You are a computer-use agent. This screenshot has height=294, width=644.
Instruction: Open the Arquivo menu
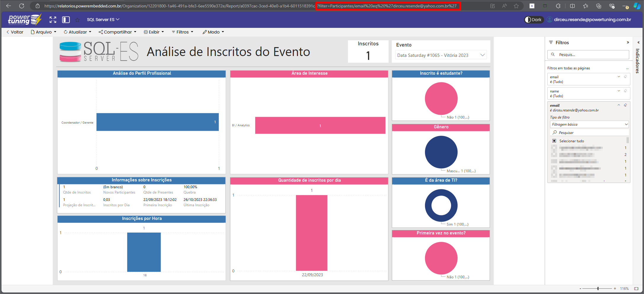(x=44, y=32)
